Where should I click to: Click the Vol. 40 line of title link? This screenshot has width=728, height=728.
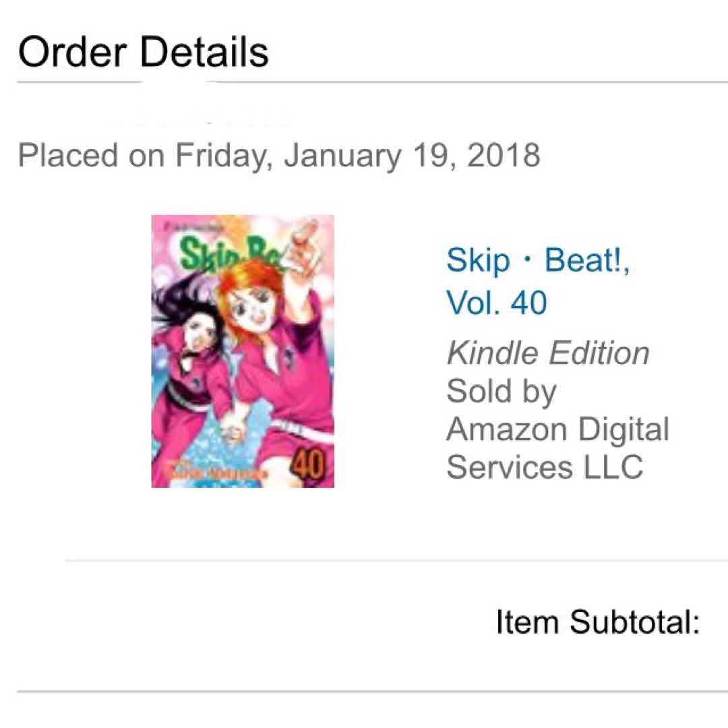pyautogui.click(x=497, y=303)
